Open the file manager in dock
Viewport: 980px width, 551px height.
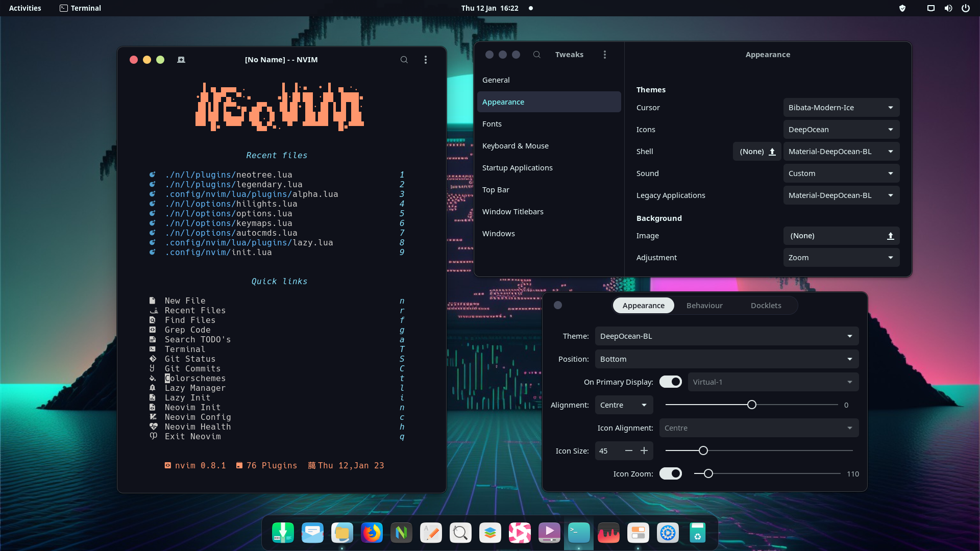coord(342,533)
